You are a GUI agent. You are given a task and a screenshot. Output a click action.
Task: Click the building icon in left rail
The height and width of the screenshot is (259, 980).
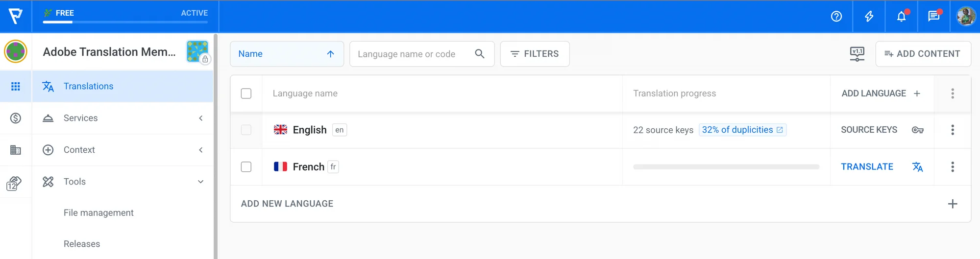16,150
